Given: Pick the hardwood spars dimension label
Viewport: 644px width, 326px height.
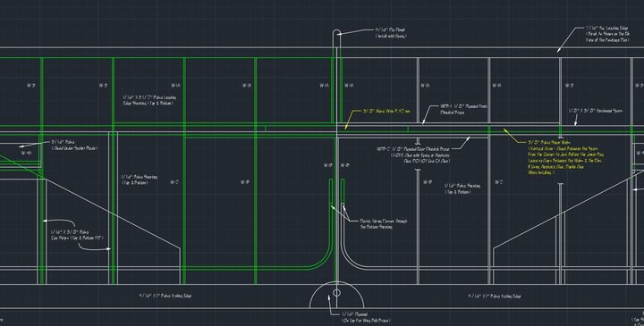Looking at the screenshot, I should click(595, 111).
